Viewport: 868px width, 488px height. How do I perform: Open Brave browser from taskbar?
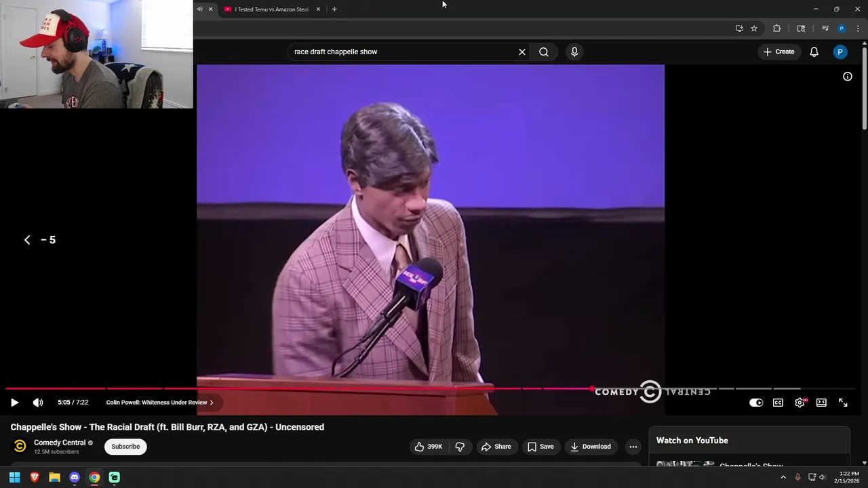tap(35, 477)
